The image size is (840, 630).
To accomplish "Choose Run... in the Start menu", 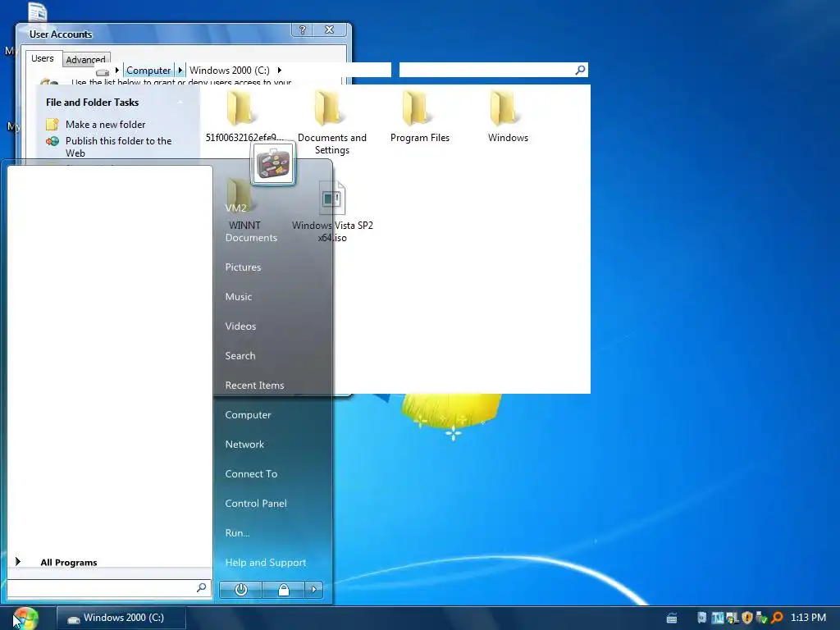I will [237, 532].
